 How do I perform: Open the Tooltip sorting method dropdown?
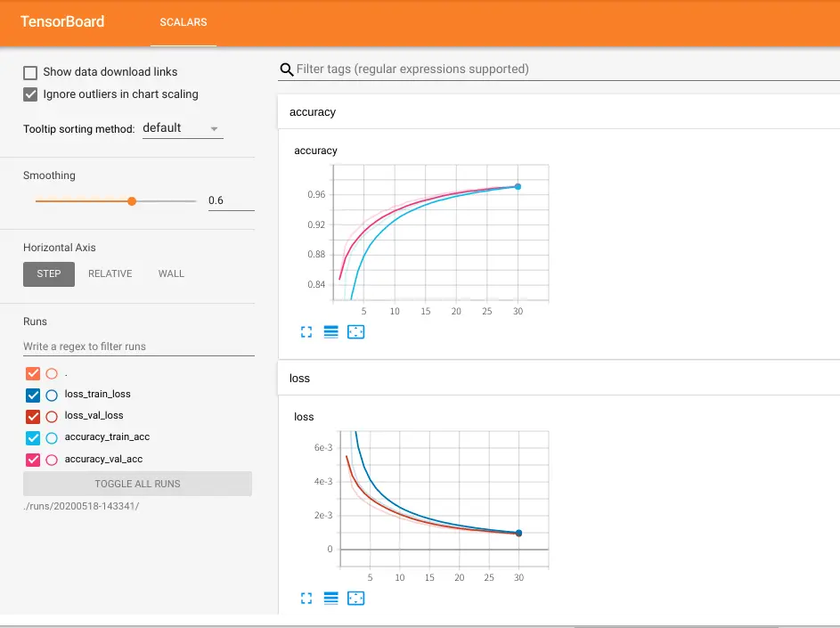pyautogui.click(x=183, y=128)
